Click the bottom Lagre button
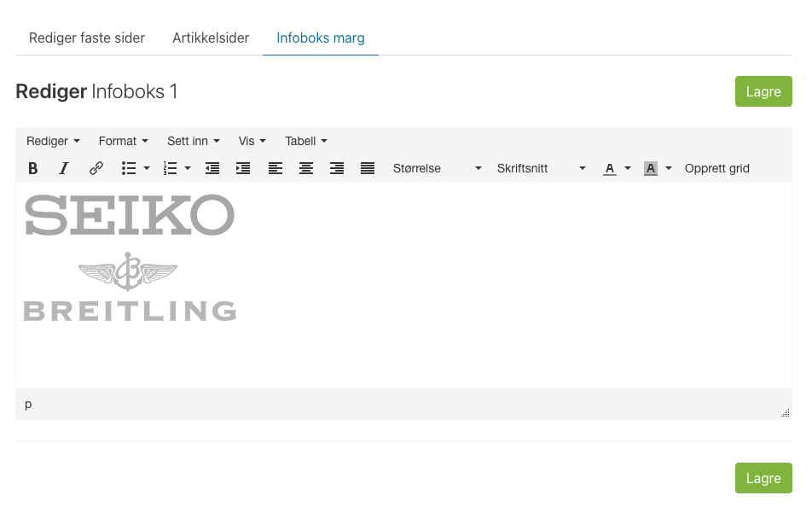This screenshot has width=812, height=513. 763,478
